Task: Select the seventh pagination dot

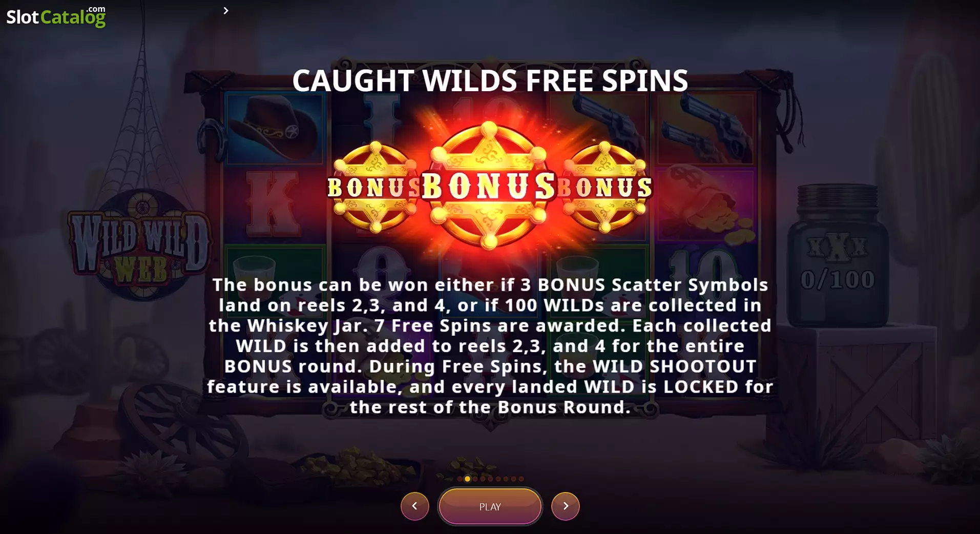Action: point(506,479)
